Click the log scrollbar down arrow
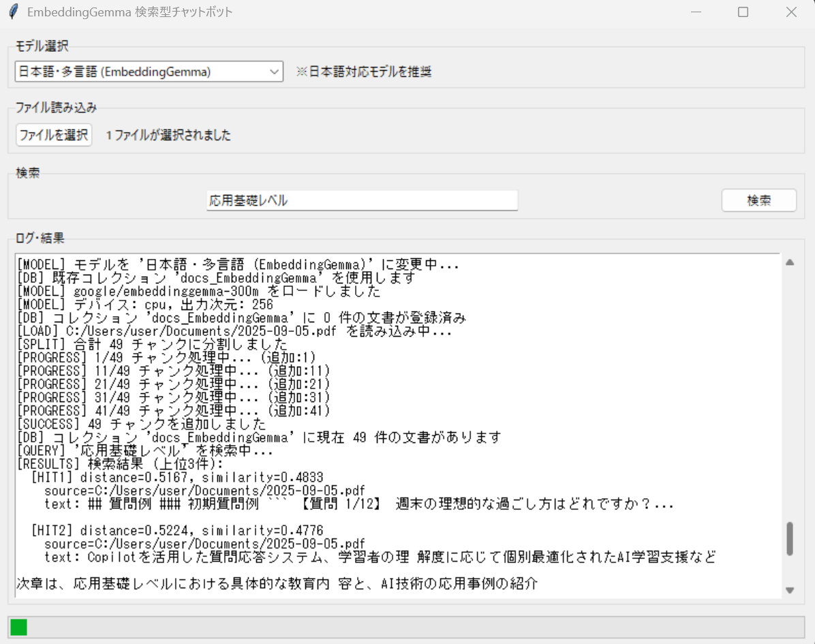Viewport: 815px width, 644px height. (790, 590)
